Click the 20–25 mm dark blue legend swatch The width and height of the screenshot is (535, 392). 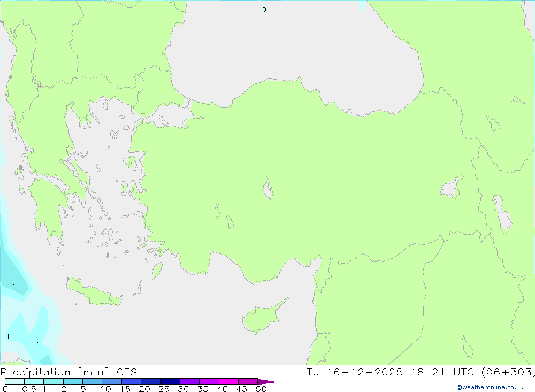pos(150,381)
